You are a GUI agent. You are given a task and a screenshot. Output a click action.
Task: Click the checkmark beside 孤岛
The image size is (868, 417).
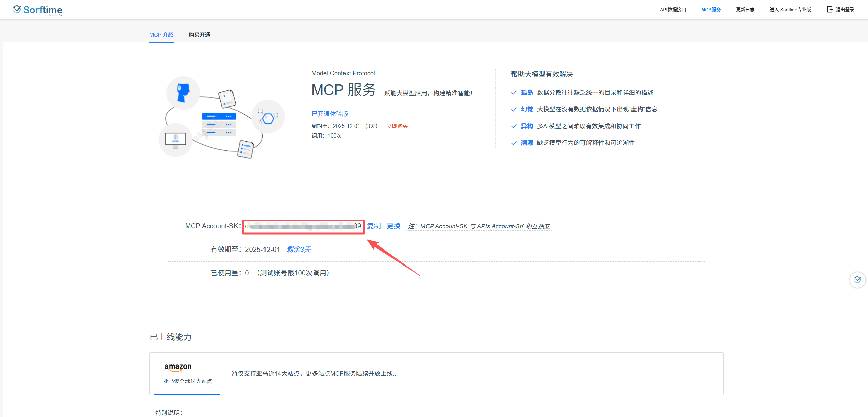point(514,93)
